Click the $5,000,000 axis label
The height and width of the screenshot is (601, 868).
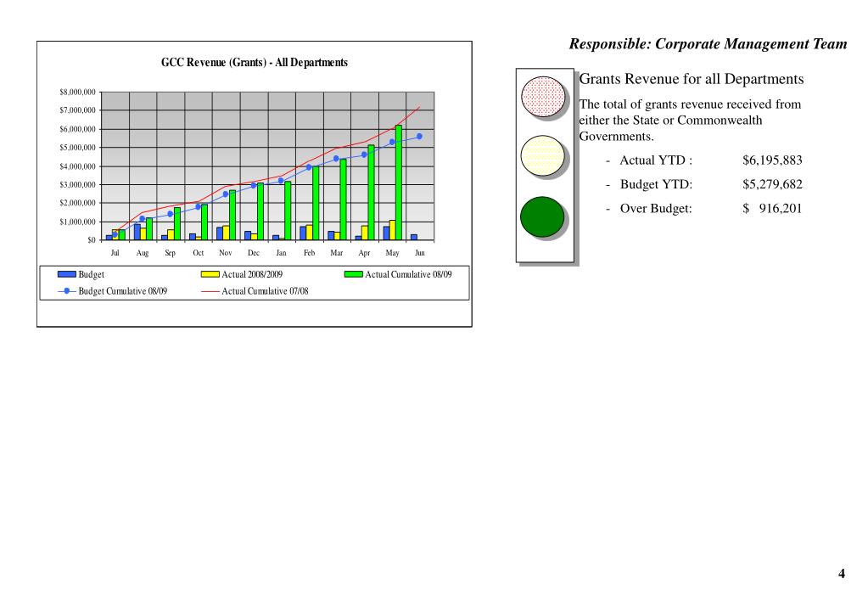pos(77,148)
